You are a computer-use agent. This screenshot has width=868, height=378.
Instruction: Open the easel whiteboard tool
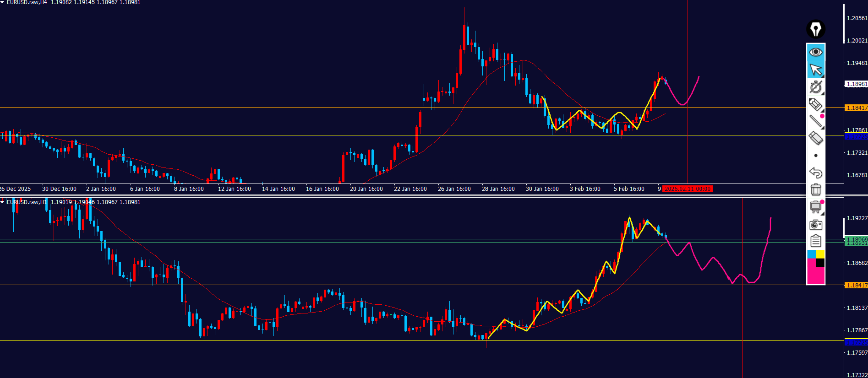tap(815, 207)
